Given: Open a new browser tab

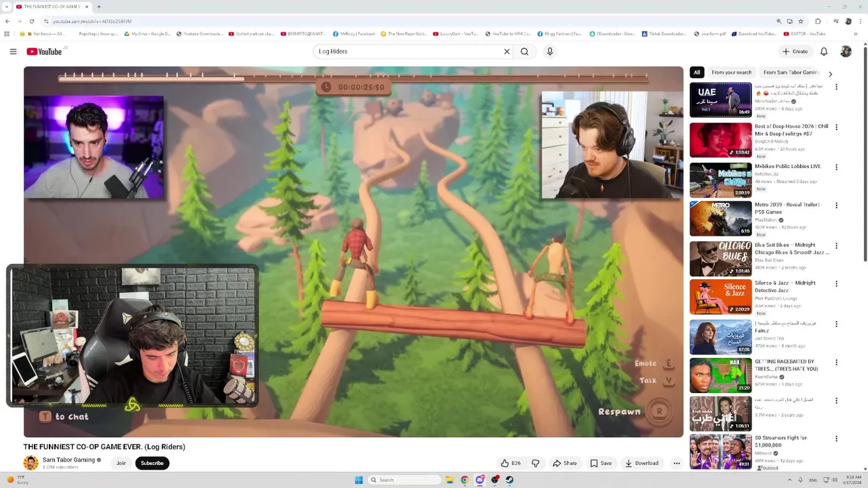Looking at the screenshot, I should 99,7.
